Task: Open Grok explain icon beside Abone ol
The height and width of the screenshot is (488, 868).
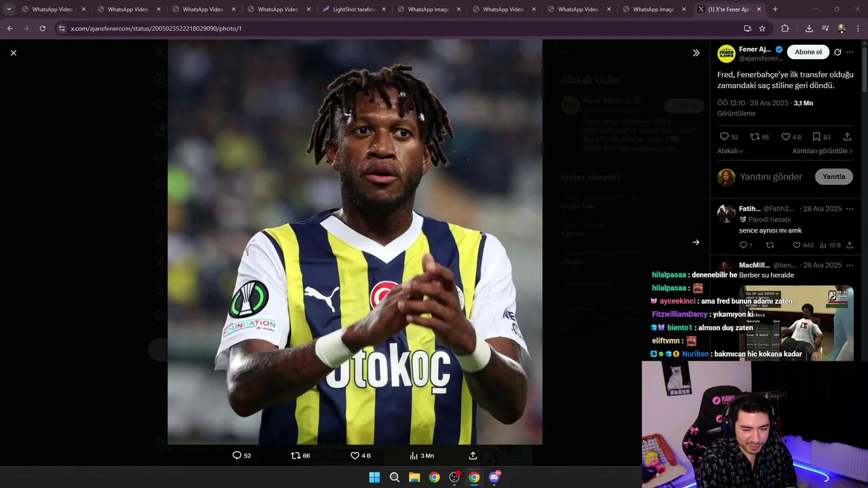Action: [x=837, y=52]
